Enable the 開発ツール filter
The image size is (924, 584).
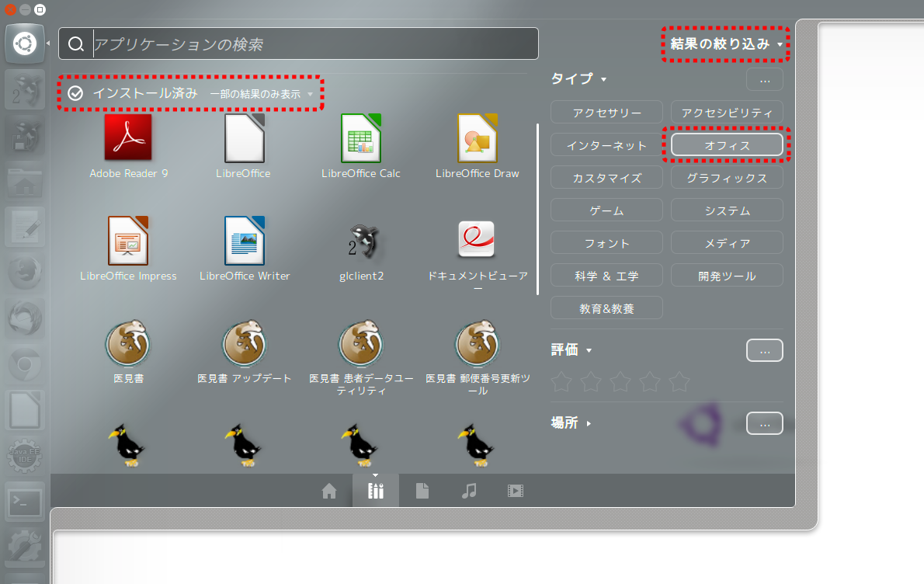(x=727, y=276)
